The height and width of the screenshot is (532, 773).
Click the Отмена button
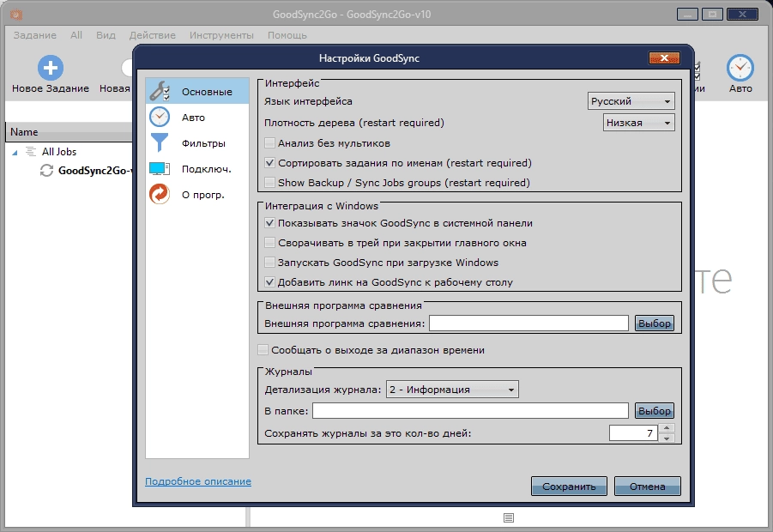coord(647,487)
